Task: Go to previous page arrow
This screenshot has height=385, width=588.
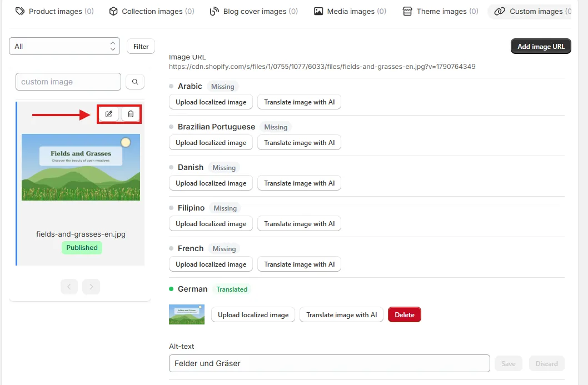Action: pyautogui.click(x=69, y=287)
